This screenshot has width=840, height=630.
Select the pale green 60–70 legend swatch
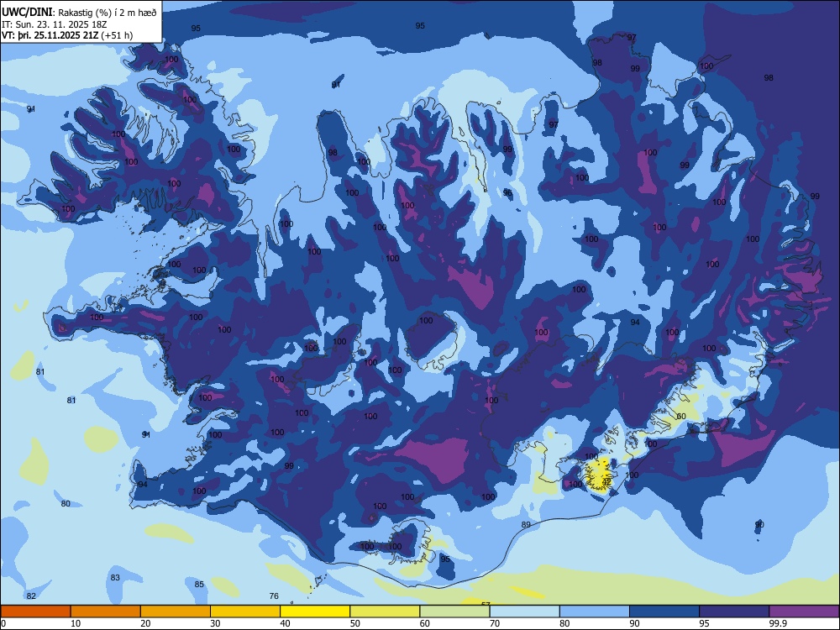[454, 612]
